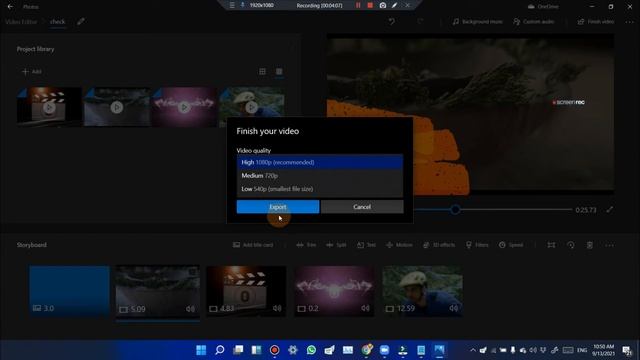The image size is (640, 360).
Task: Open WhatsApp from the taskbar
Action: point(311,350)
